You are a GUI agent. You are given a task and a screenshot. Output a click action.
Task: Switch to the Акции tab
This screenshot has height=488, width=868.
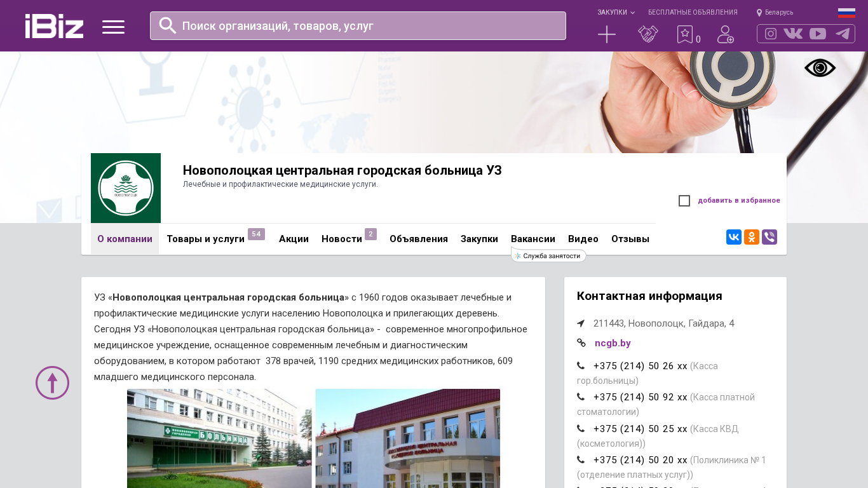294,239
